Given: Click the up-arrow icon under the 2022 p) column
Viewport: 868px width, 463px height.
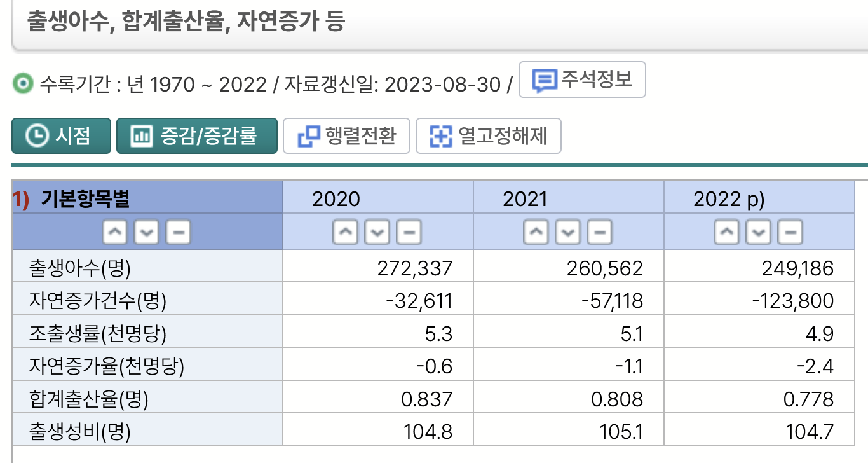Looking at the screenshot, I should [726, 231].
